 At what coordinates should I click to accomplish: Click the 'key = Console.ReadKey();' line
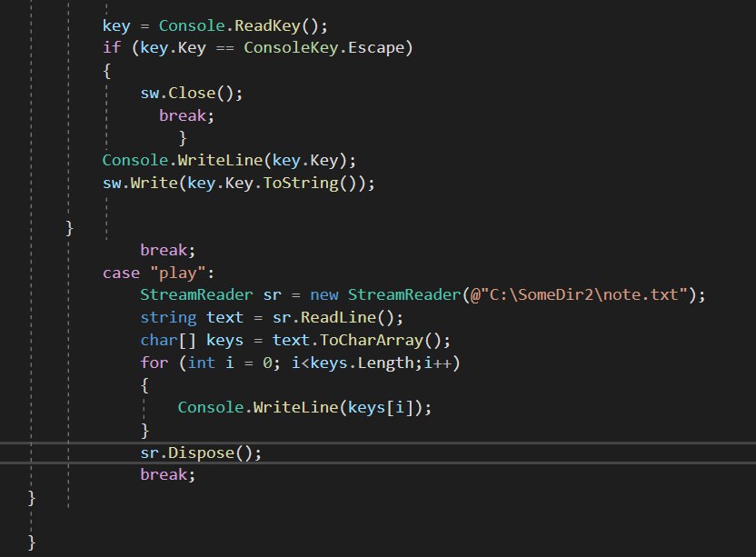[x=215, y=25]
